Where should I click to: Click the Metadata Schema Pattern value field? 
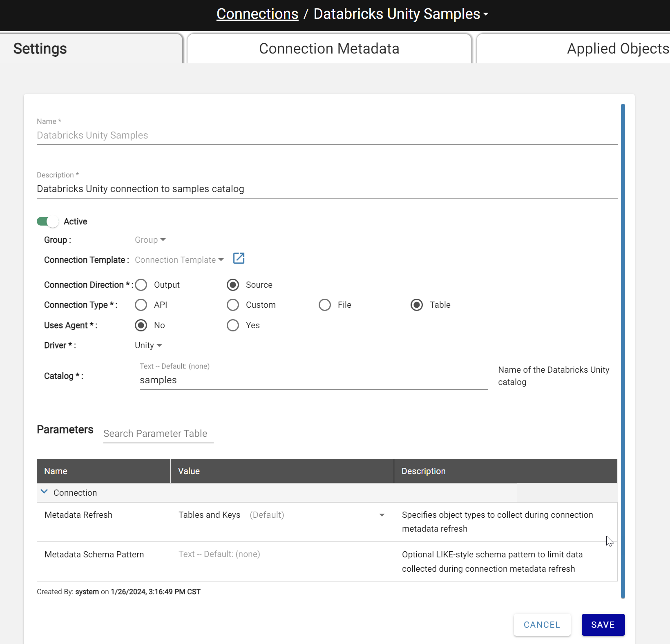(x=282, y=554)
